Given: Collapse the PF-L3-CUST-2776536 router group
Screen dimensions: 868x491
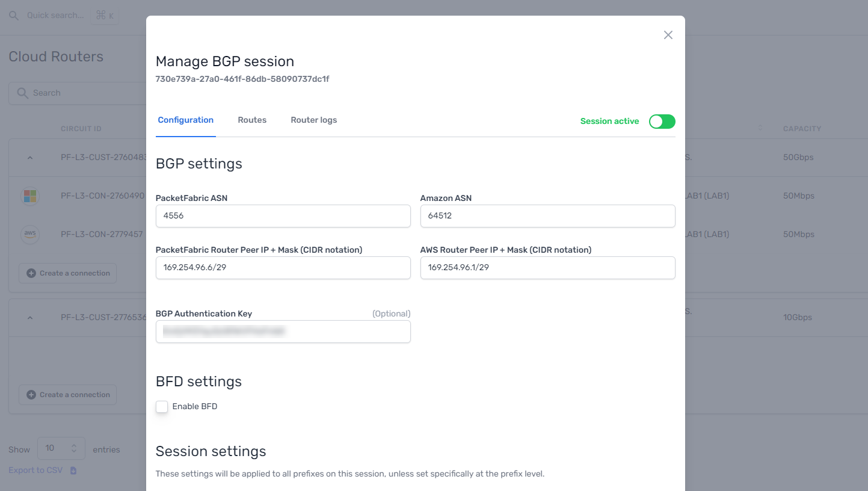Looking at the screenshot, I should (30, 317).
